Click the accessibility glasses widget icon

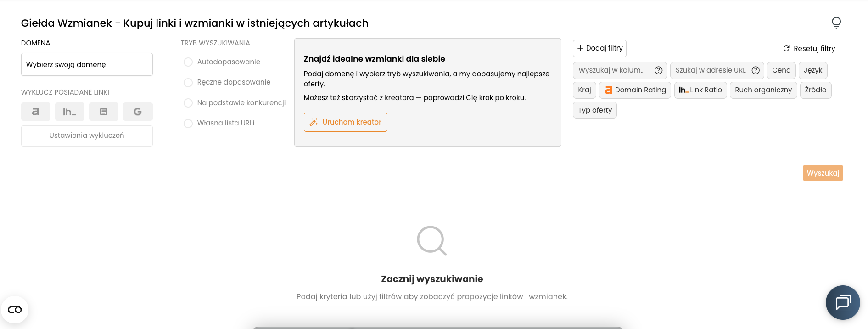pyautogui.click(x=15, y=310)
